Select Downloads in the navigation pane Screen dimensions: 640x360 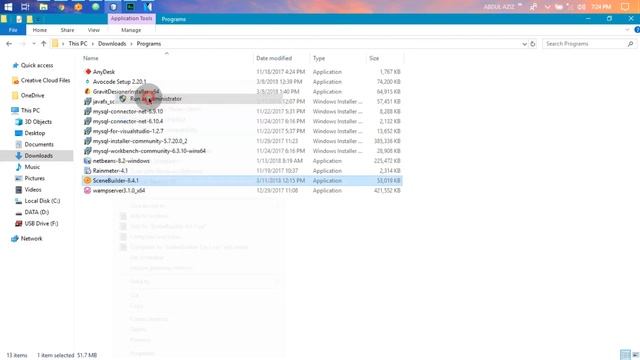coord(38,156)
